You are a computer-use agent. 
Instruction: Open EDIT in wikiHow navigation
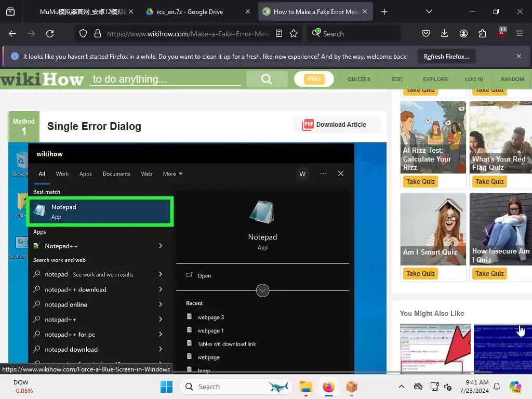[397, 79]
